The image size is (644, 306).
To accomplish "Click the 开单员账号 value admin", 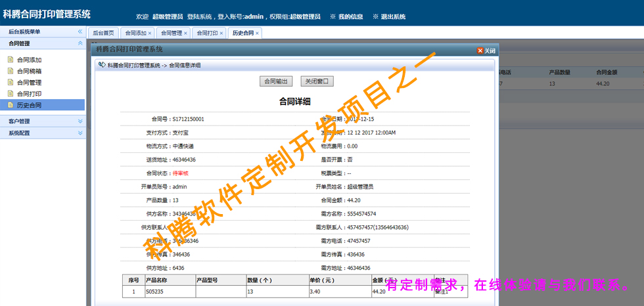I will tap(180, 187).
